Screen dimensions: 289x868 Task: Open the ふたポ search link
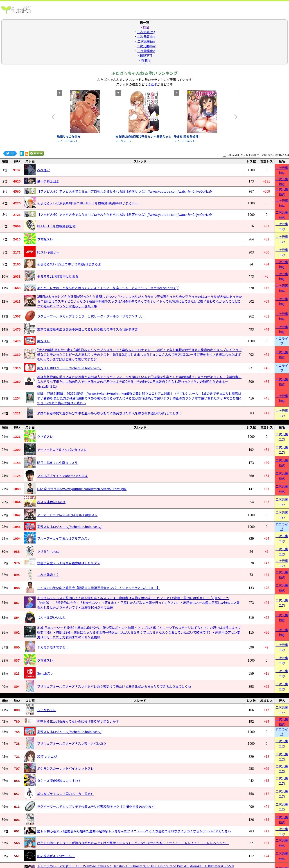[152, 85]
